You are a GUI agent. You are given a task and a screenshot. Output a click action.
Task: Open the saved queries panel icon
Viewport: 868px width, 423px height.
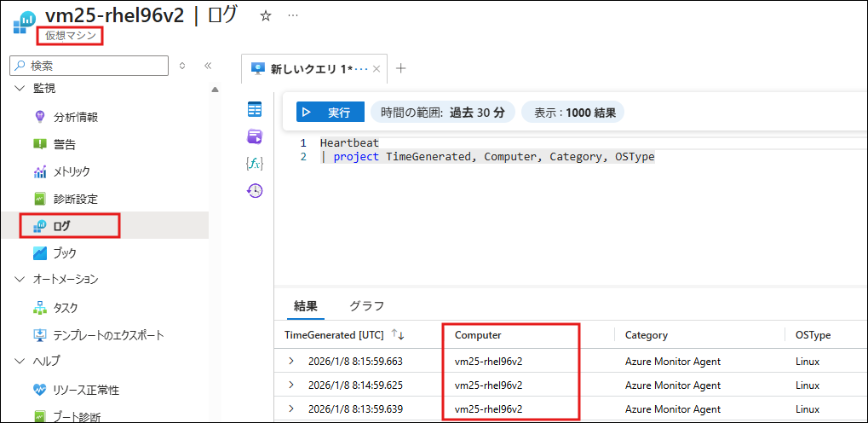pyautogui.click(x=256, y=136)
